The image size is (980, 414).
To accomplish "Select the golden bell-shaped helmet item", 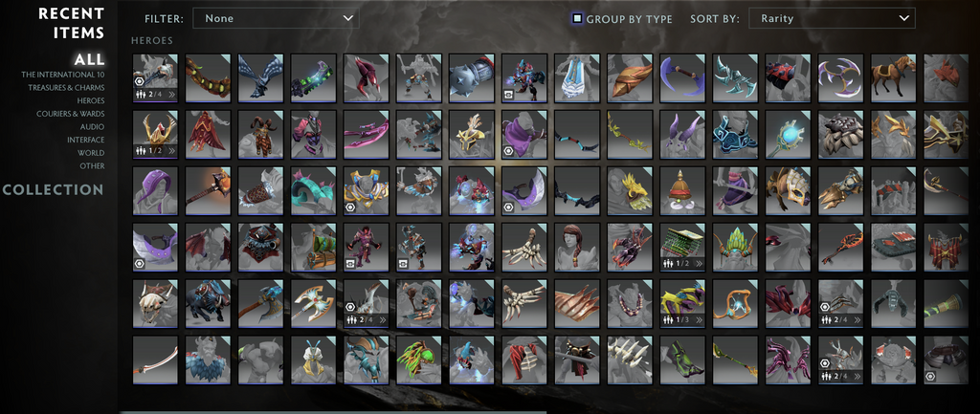I will coord(682,190).
